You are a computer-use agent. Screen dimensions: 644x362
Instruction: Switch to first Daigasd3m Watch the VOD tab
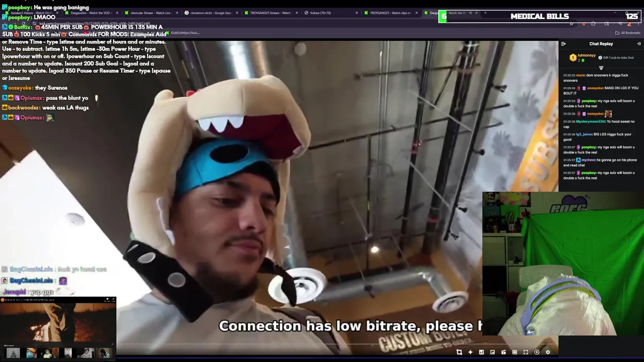pos(91,13)
